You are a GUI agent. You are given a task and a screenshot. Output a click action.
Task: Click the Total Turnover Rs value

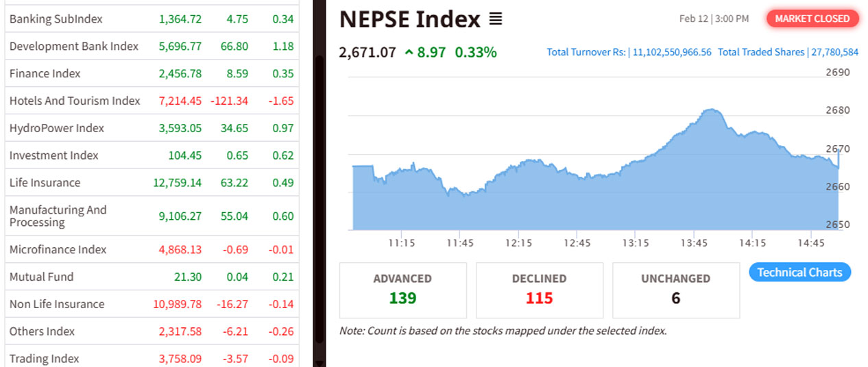[672, 52]
